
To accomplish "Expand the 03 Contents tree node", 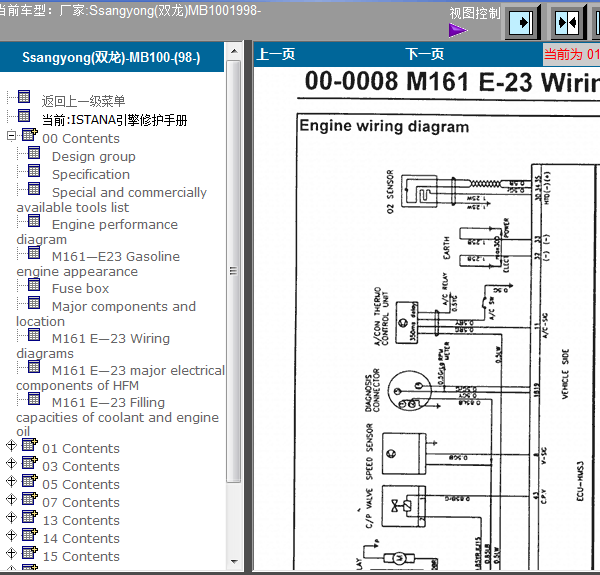I will pos(11,463).
